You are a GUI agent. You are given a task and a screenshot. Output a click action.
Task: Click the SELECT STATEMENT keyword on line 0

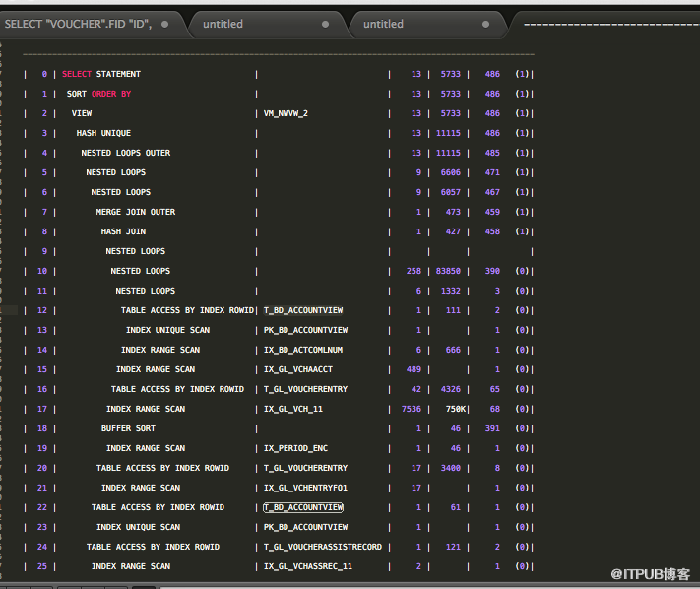(x=101, y=74)
